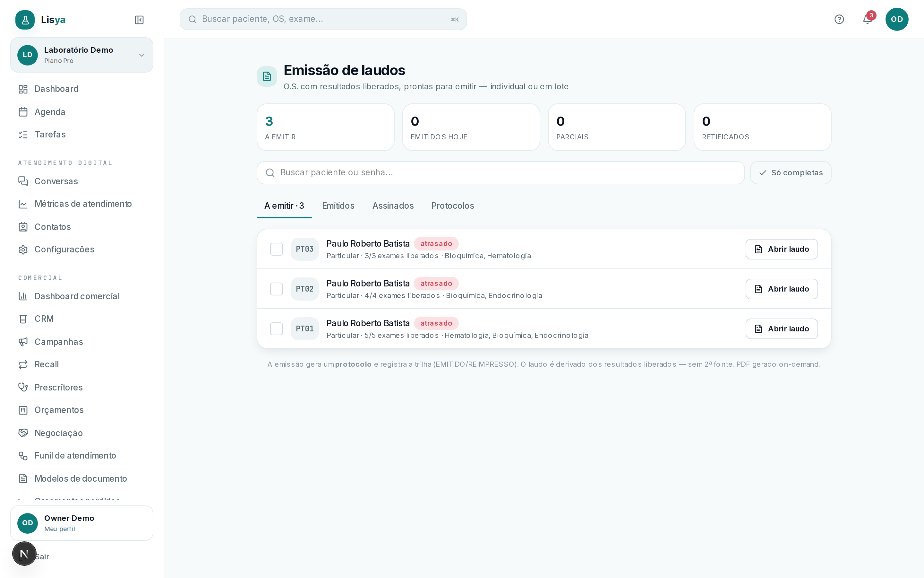Switch to the Protocolos tab
Image resolution: width=924 pixels, height=578 pixels.
pos(452,206)
